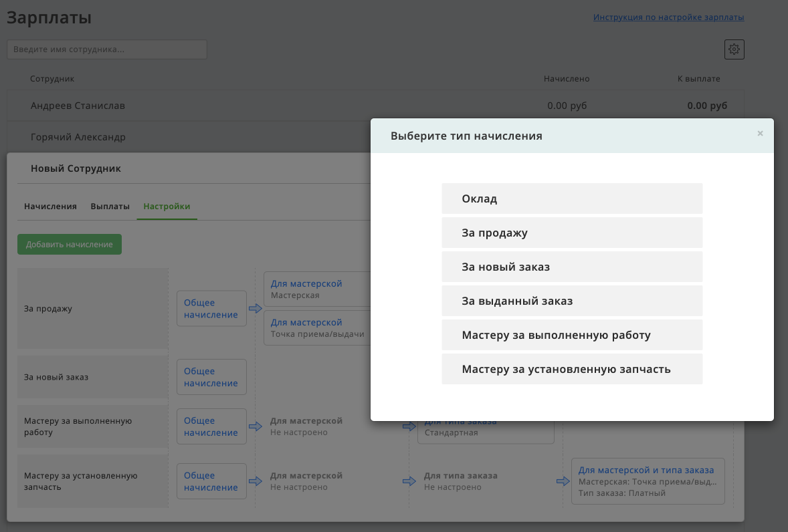
Task: Click Для типа заказа Стандартная box
Action: point(486,432)
